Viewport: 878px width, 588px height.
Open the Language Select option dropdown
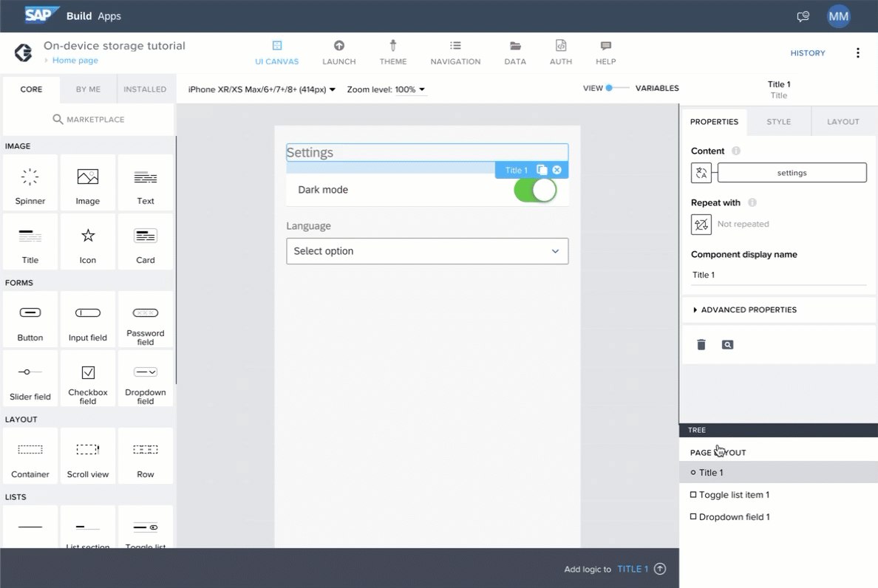pos(427,251)
